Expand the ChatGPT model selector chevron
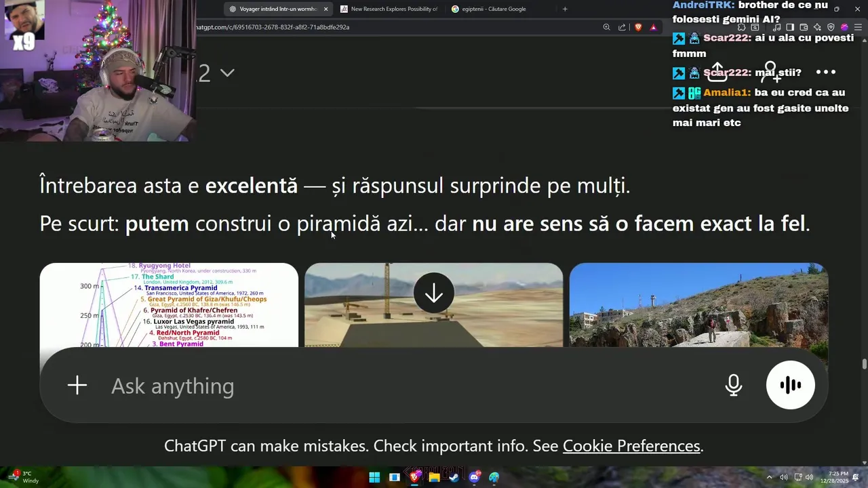The width and height of the screenshot is (868, 488). pos(227,73)
